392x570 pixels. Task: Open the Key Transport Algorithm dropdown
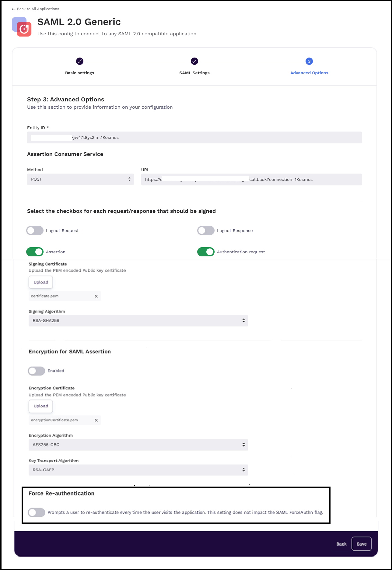pos(138,470)
